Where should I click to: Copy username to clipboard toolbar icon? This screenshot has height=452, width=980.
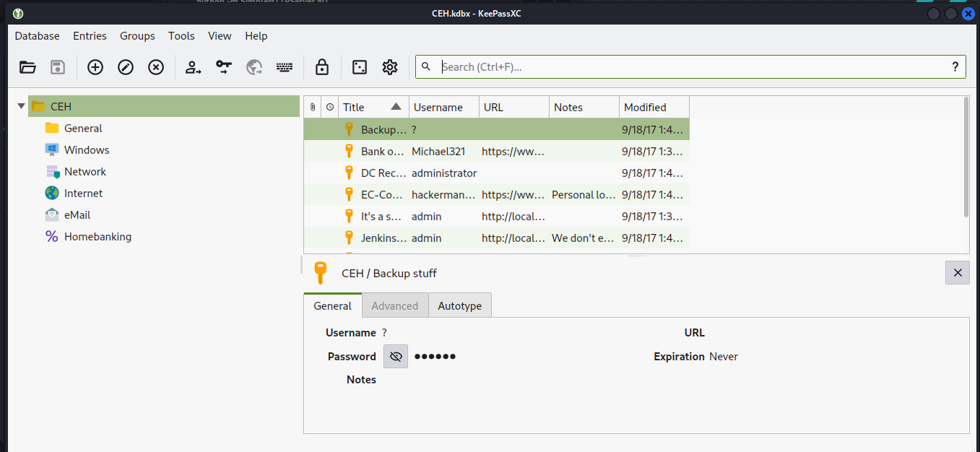coord(193,67)
